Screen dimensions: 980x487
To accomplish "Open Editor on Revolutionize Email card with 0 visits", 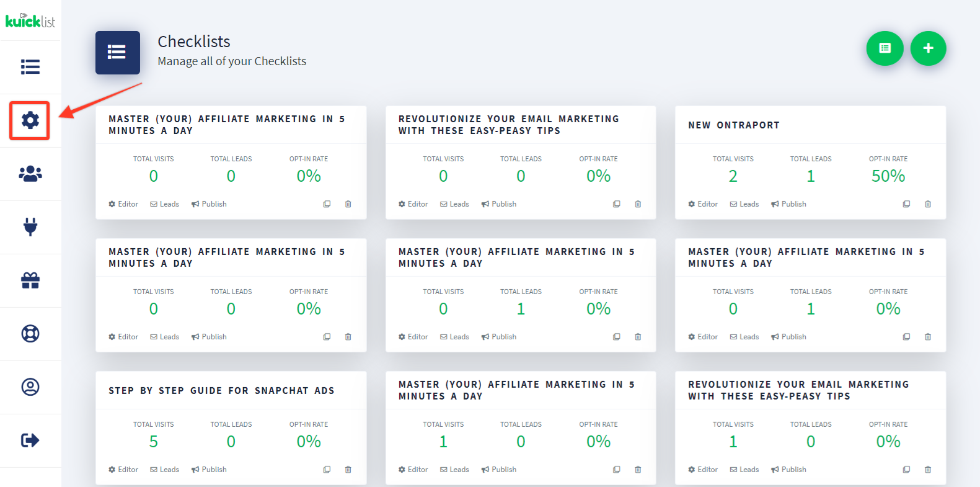I will tap(413, 204).
